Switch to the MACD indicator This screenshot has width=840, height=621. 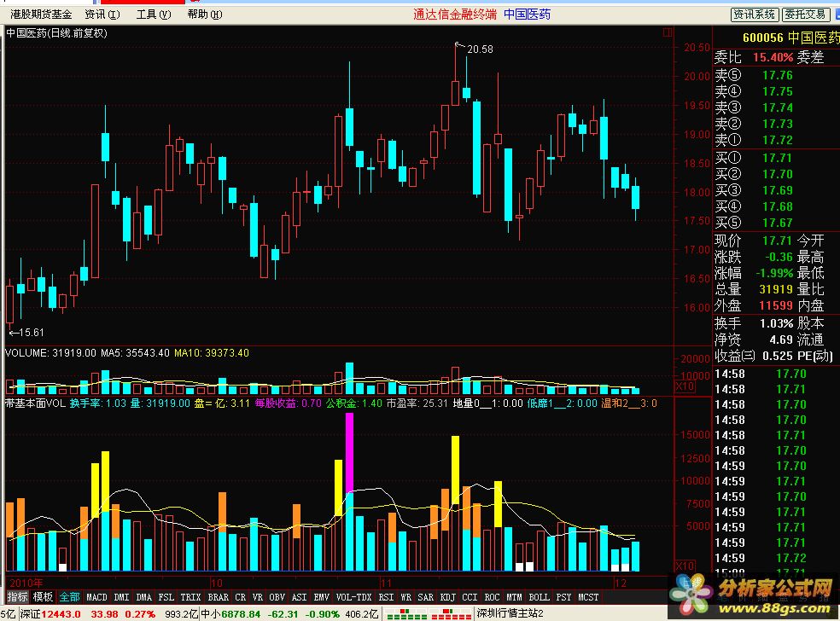pos(97,597)
